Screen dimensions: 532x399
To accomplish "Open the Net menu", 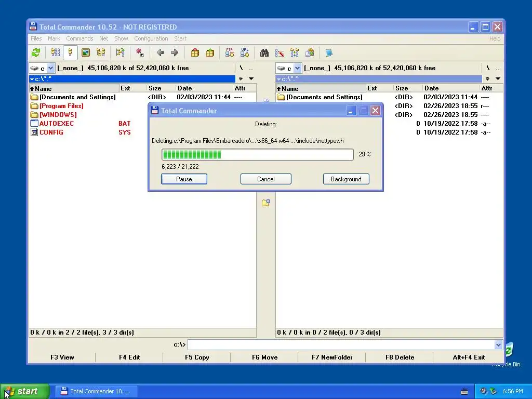I will click(103, 38).
